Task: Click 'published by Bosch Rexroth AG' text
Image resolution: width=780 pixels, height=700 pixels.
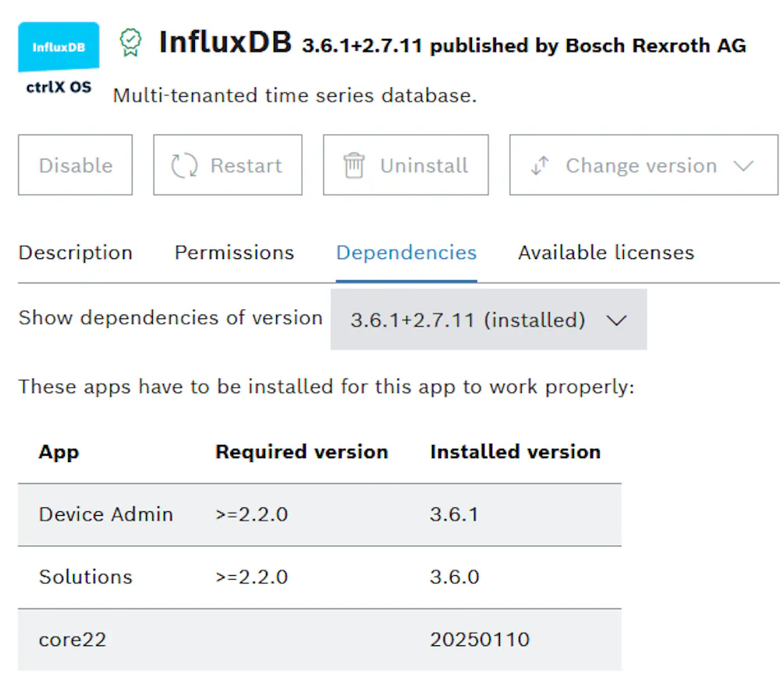Action: (x=588, y=46)
